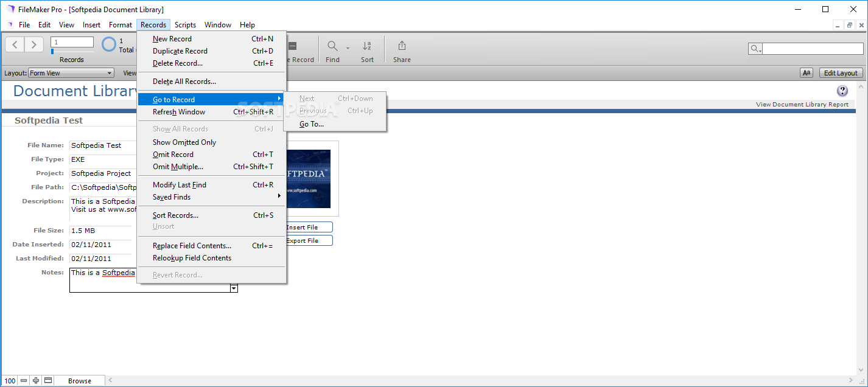Toggle the status toolbar icon at bottom
The width and height of the screenshot is (868, 387).
point(48,381)
